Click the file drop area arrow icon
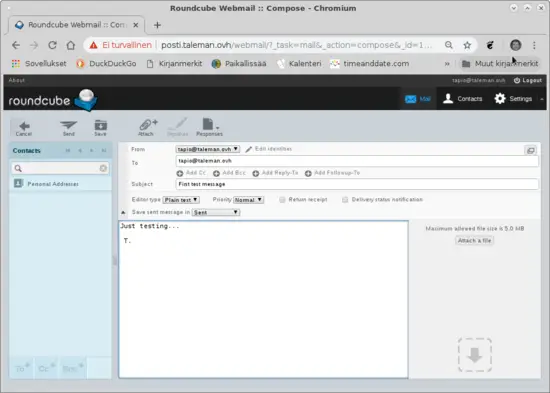The height and width of the screenshot is (393, 550). coord(475,355)
